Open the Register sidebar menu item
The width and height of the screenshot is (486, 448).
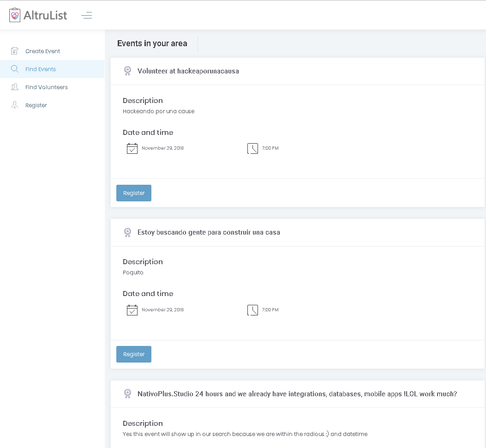[x=52, y=105]
